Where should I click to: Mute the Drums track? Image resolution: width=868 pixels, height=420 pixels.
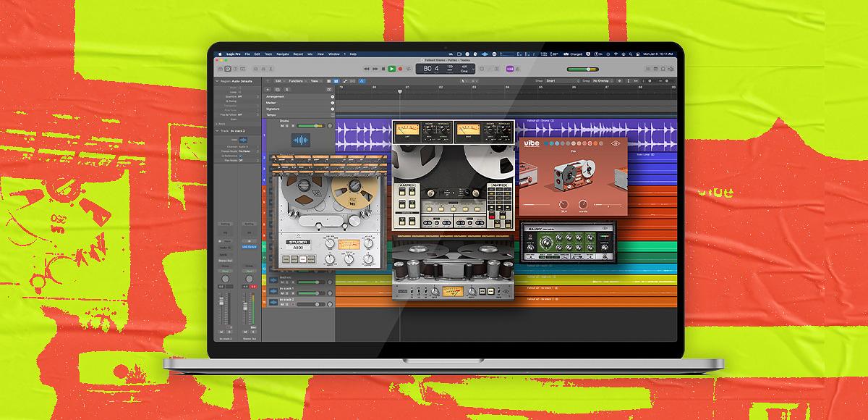282,126
